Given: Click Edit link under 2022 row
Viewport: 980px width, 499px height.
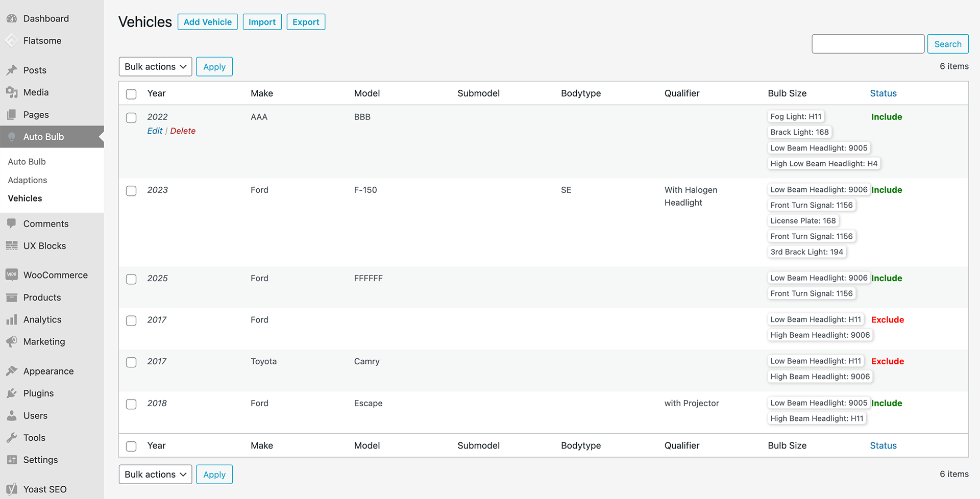Looking at the screenshot, I should [x=155, y=131].
